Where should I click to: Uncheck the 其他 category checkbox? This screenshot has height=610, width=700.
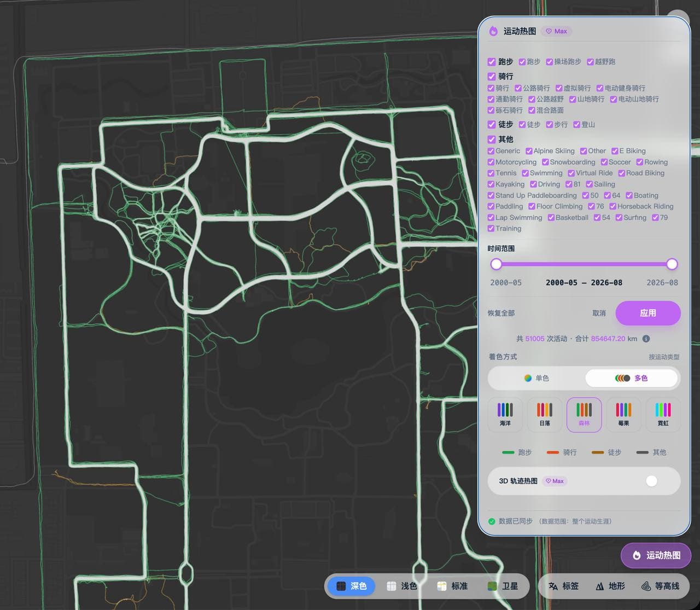pyautogui.click(x=492, y=140)
